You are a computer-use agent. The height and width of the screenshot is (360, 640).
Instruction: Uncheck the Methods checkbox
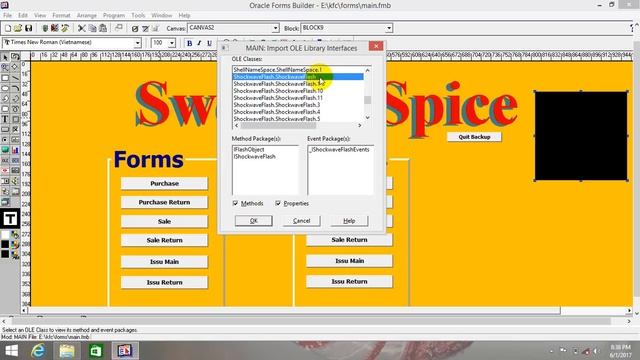pyautogui.click(x=236, y=203)
